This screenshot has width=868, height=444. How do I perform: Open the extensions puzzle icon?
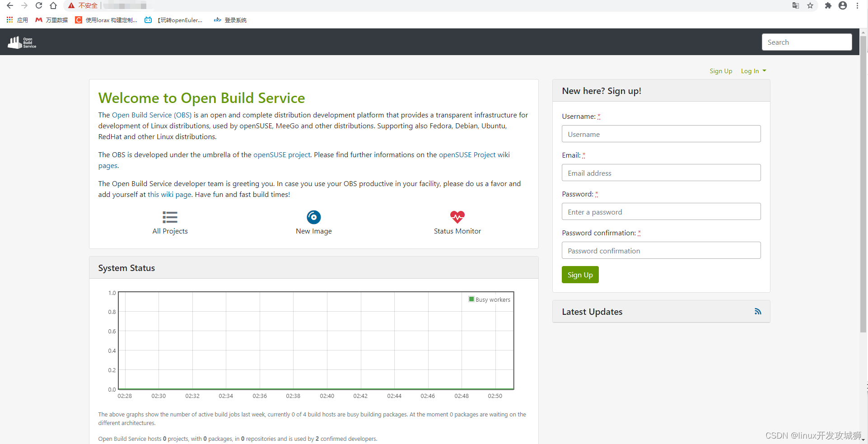[828, 5]
